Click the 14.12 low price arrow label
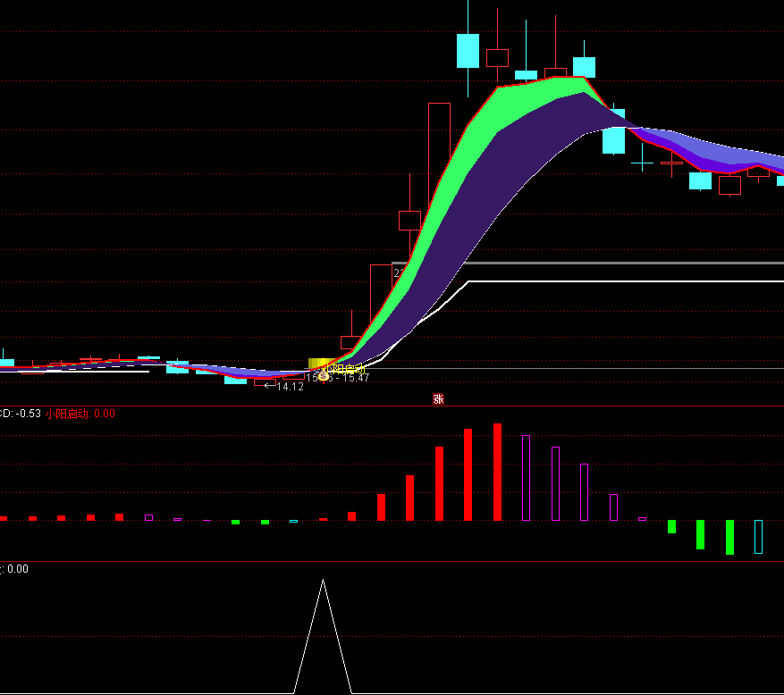This screenshot has width=784, height=695. pyautogui.click(x=284, y=387)
